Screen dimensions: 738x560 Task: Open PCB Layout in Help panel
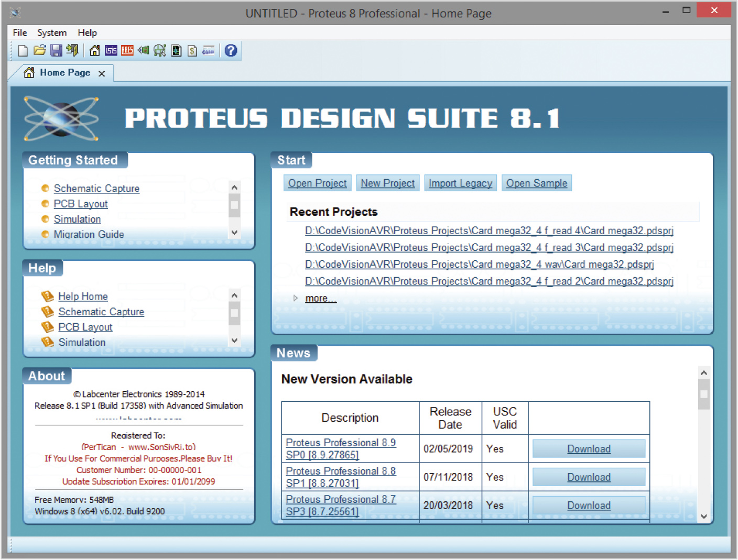click(85, 327)
